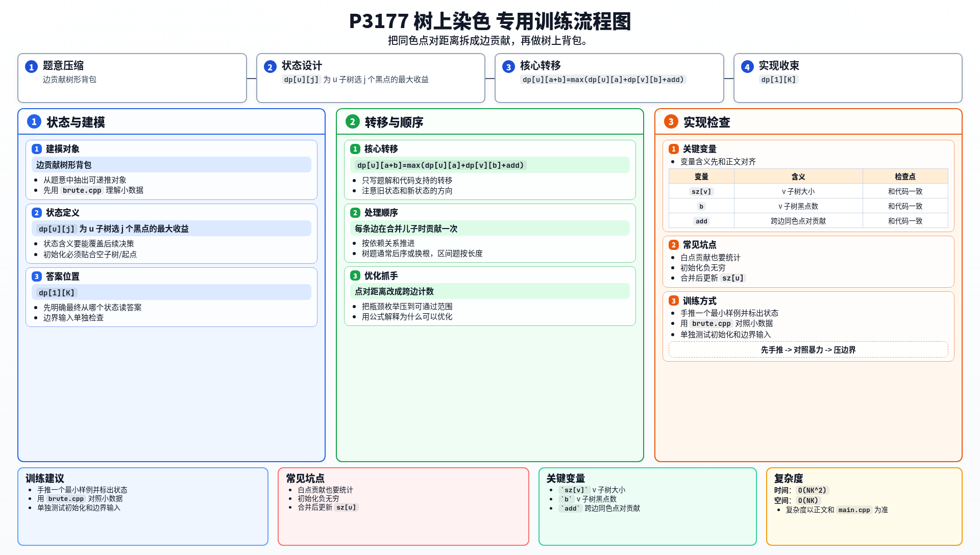Select the subtitle 把同色点对距离拆成边贡献

490,41
